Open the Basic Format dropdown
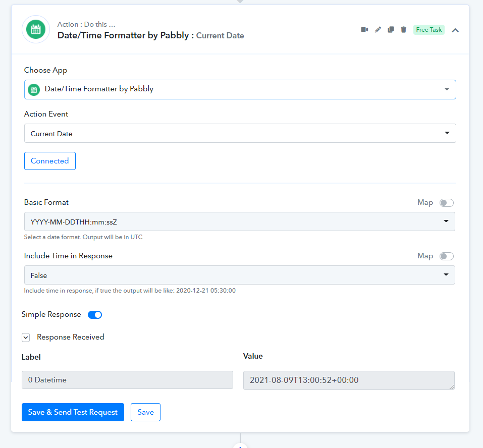The height and width of the screenshot is (448, 483). click(240, 221)
